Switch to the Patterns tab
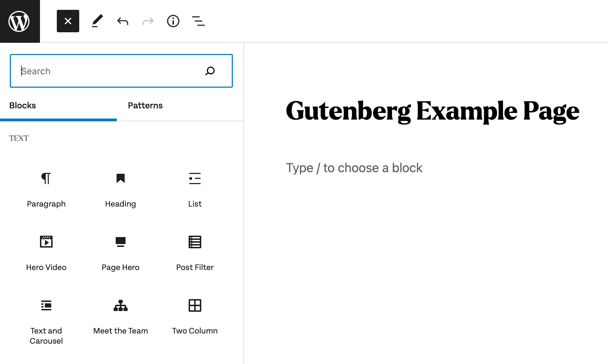Viewport: 608px width, 364px height. 145,106
